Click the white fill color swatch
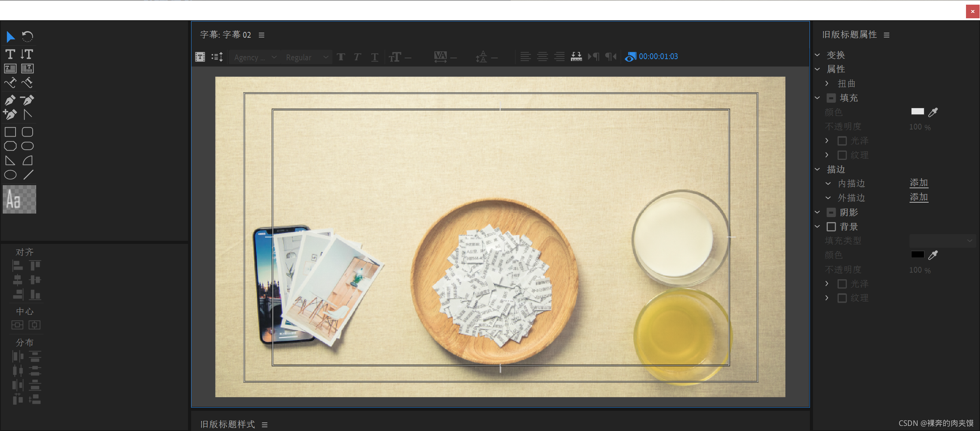Image resolution: width=980 pixels, height=431 pixels. click(917, 112)
